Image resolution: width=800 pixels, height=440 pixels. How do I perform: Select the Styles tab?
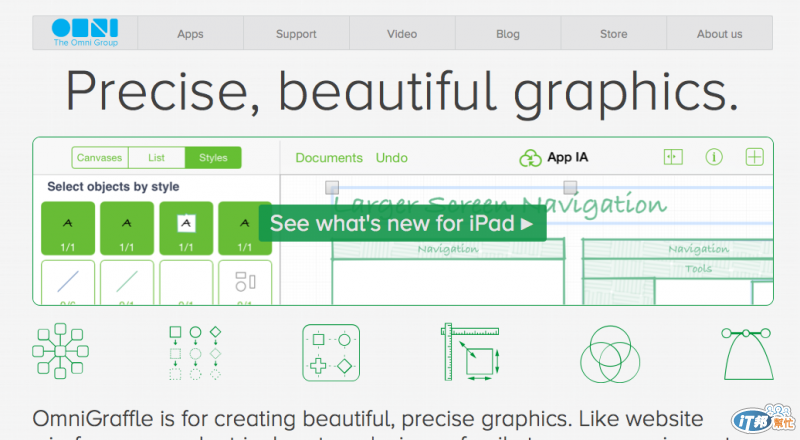[213, 158]
